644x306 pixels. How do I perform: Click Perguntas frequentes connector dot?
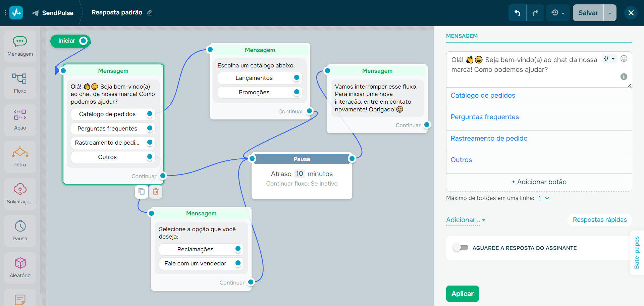coord(150,128)
